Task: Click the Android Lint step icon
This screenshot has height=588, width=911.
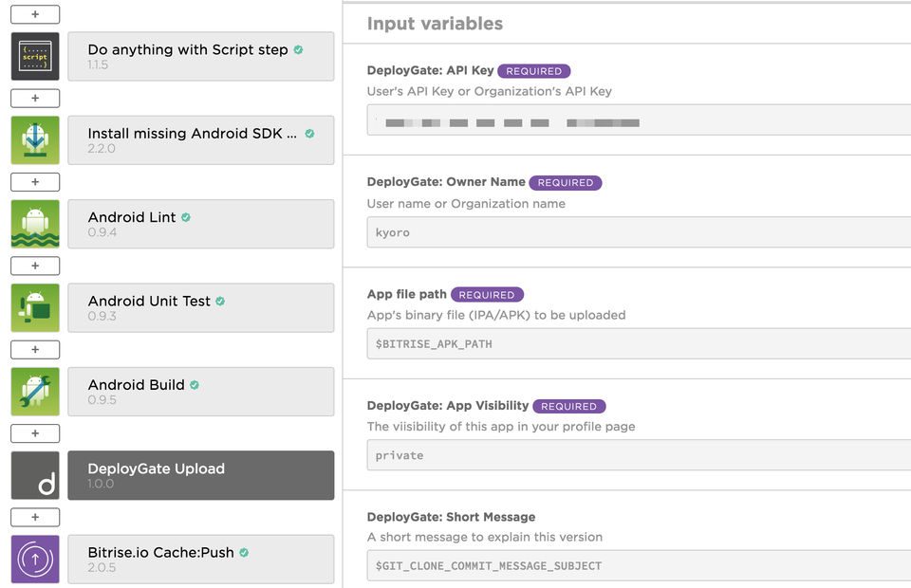Action: point(35,224)
